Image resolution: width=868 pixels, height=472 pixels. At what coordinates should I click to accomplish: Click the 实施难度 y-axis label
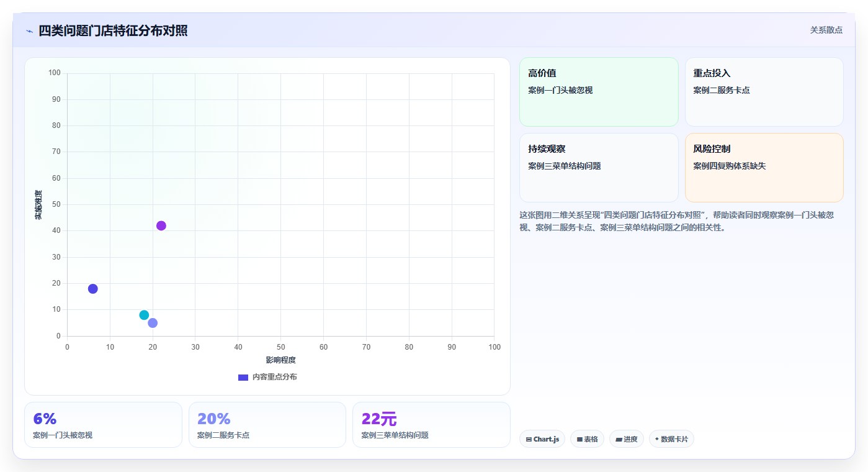click(x=38, y=205)
